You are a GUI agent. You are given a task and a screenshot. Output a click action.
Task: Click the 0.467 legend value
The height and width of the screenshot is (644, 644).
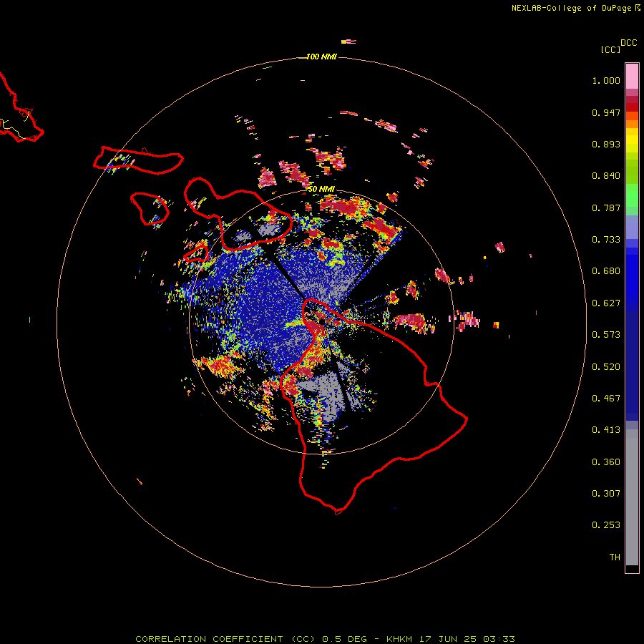[x=606, y=399]
